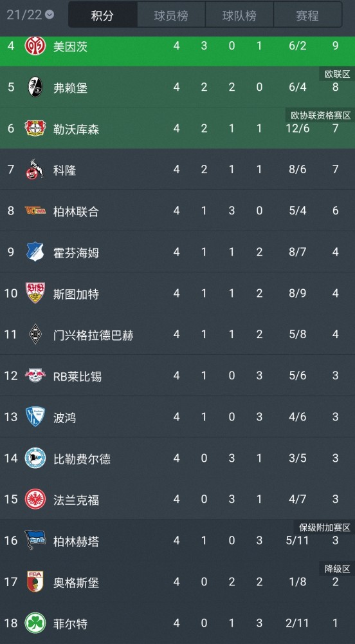Open team 比勒费尔德 details
Screen dimensions: 355x644
pyautogui.click(x=82, y=459)
